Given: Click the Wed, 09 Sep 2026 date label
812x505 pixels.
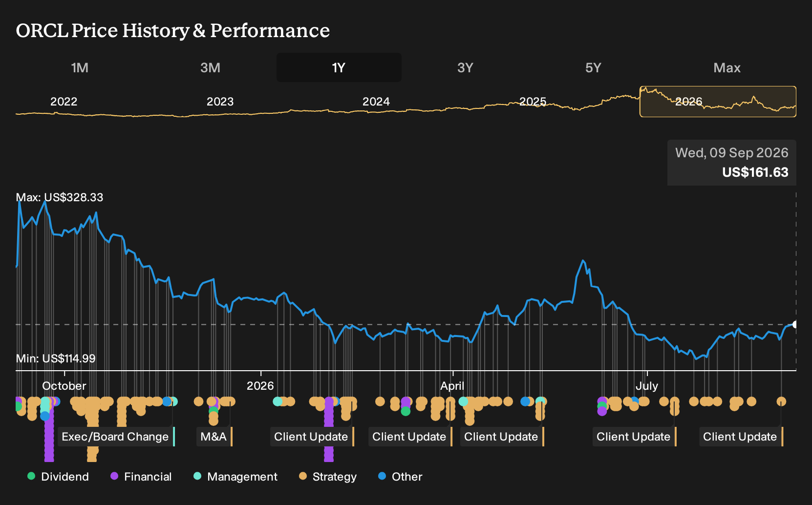Looking at the screenshot, I should (x=732, y=153).
